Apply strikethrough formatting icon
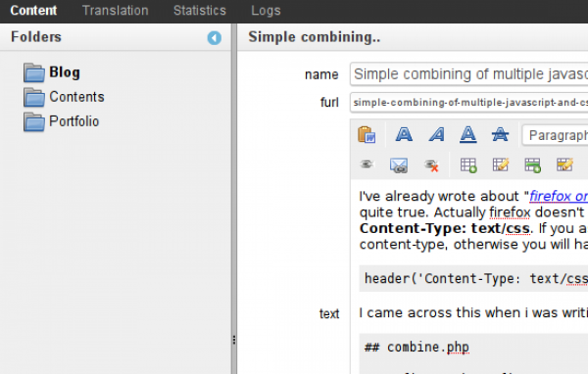This screenshot has width=588, height=374. (500, 134)
